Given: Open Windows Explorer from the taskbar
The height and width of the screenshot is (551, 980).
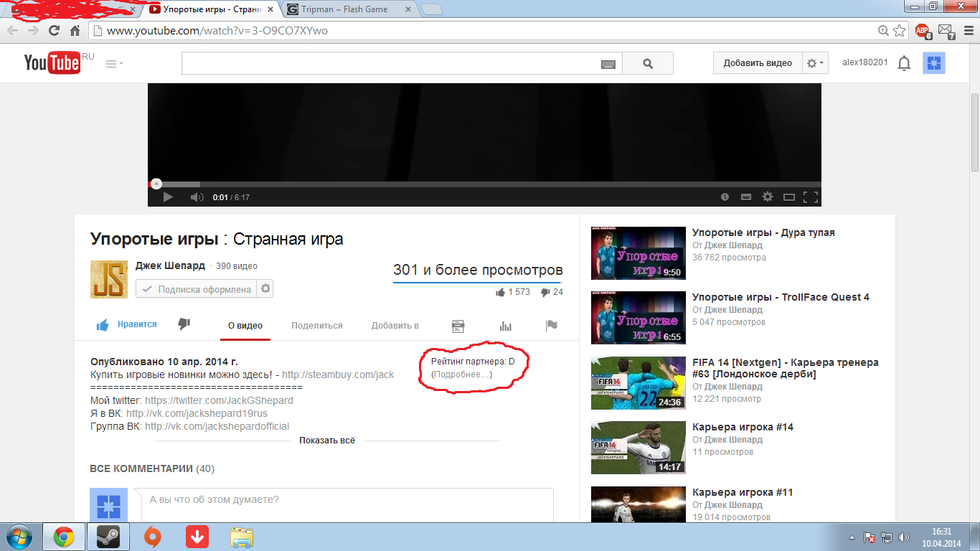Looking at the screenshot, I should pyautogui.click(x=242, y=537).
